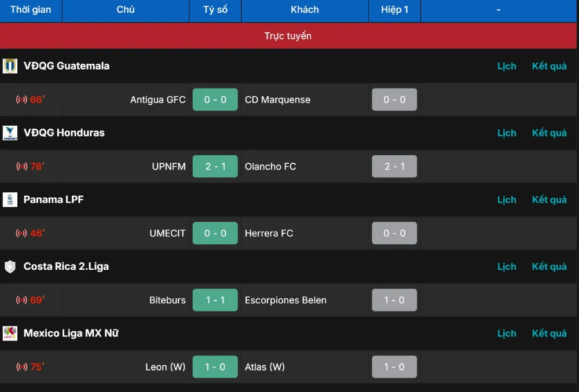Open Biteburs vs Escorpiones 1 - 1 score
Viewport: 579px width, 392px height.
pyautogui.click(x=215, y=300)
